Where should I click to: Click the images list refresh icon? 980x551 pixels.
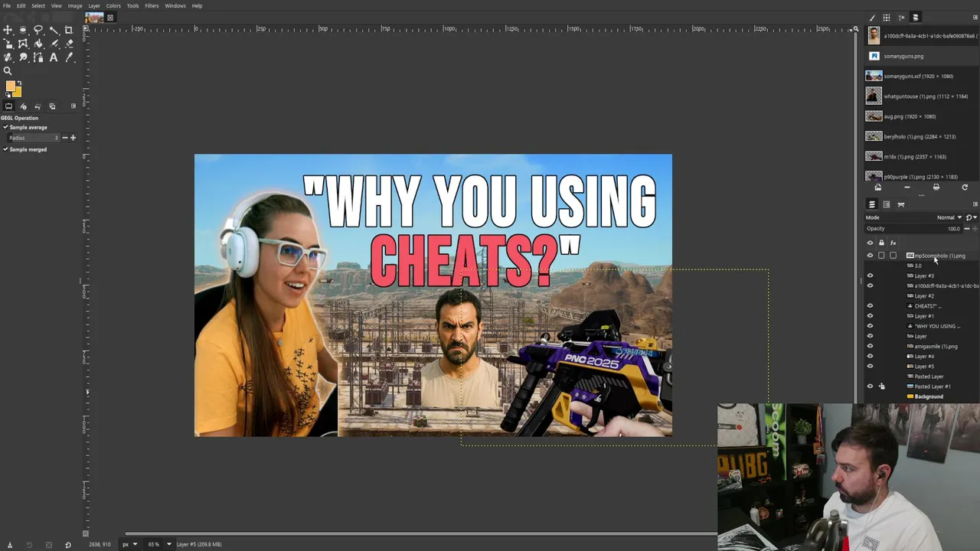tap(965, 187)
